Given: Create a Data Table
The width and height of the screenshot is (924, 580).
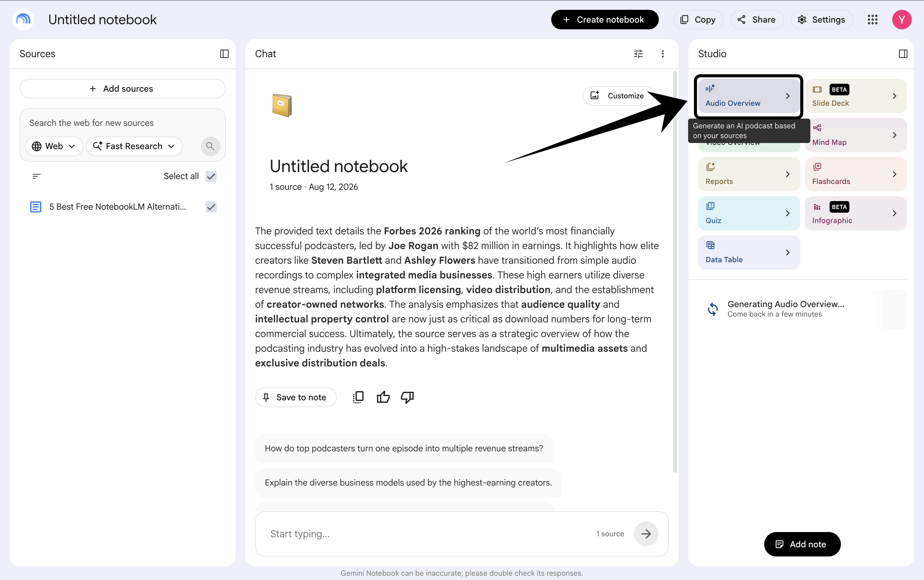Looking at the screenshot, I should [x=749, y=252].
